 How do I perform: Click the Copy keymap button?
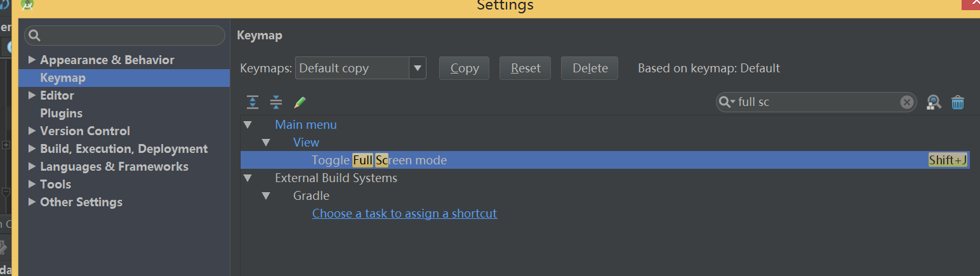click(464, 68)
